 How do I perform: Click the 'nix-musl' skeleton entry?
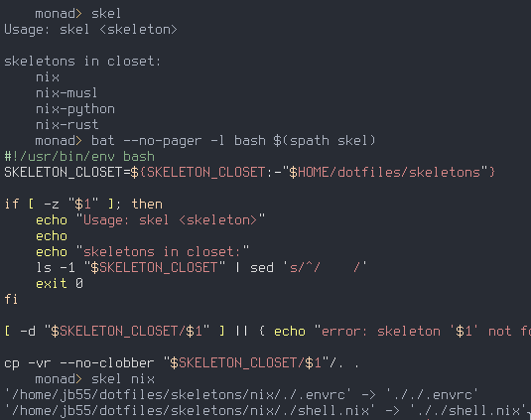click(x=66, y=92)
